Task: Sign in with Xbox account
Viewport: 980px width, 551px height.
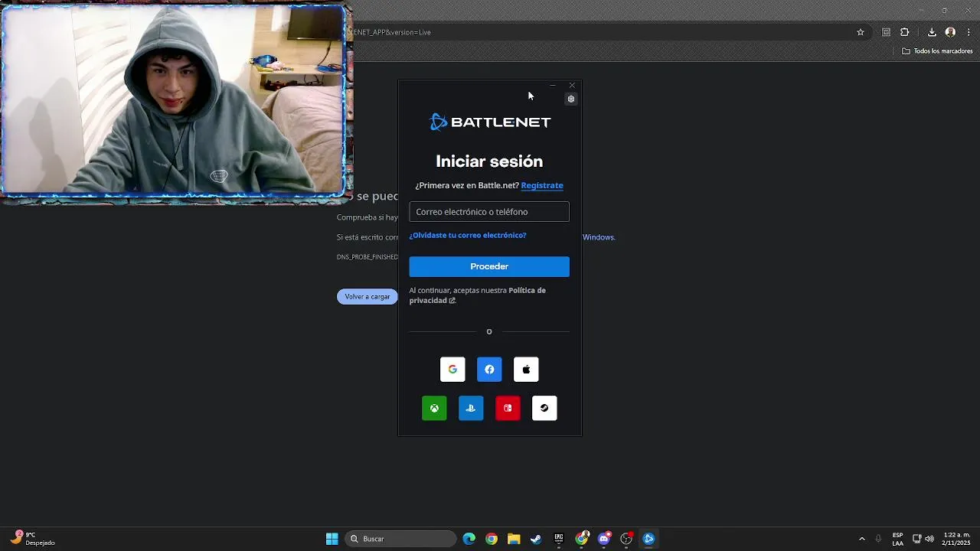Action: point(434,408)
